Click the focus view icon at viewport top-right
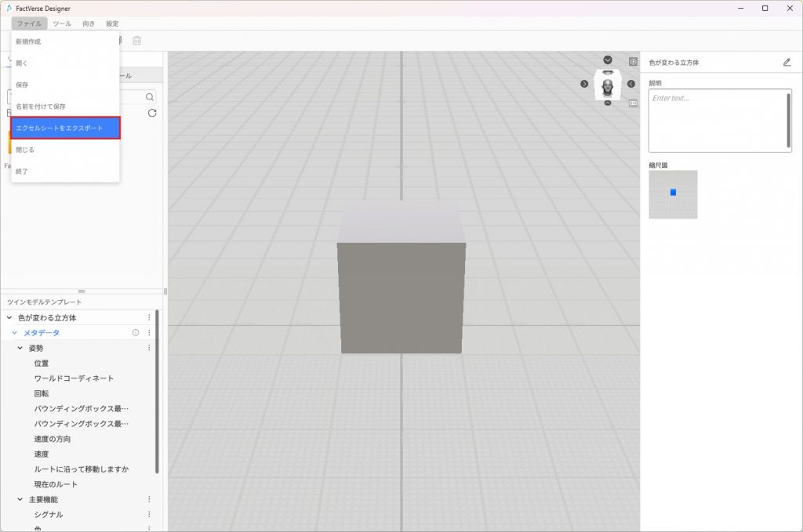Viewport: 803px width, 532px height. (633, 62)
